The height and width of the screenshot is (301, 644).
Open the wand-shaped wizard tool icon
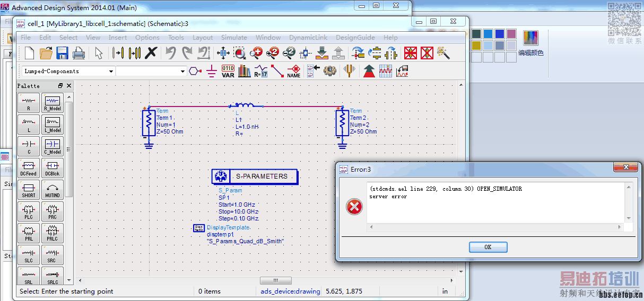pos(443,52)
